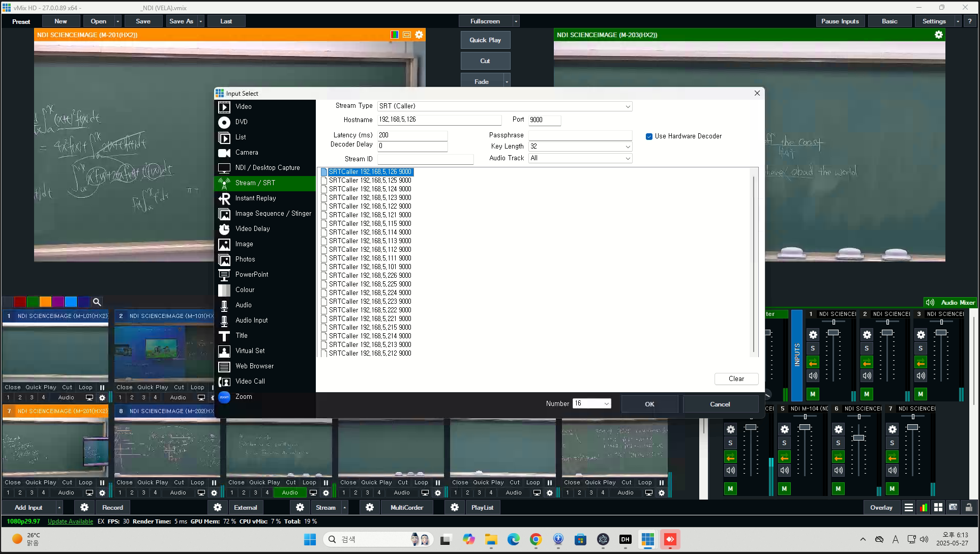The image size is (980, 554).
Task: Open the External output settings gear
Action: tap(218, 507)
